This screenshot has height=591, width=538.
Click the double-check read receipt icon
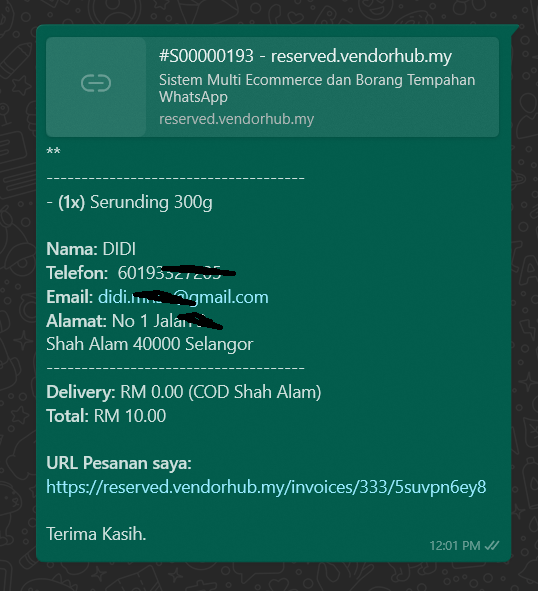pos(492,545)
